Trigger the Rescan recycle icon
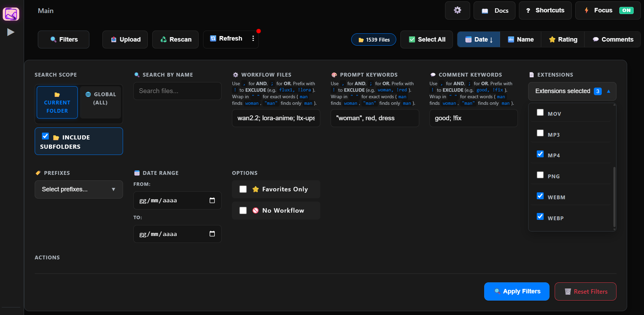The width and height of the screenshot is (644, 315). point(163,40)
